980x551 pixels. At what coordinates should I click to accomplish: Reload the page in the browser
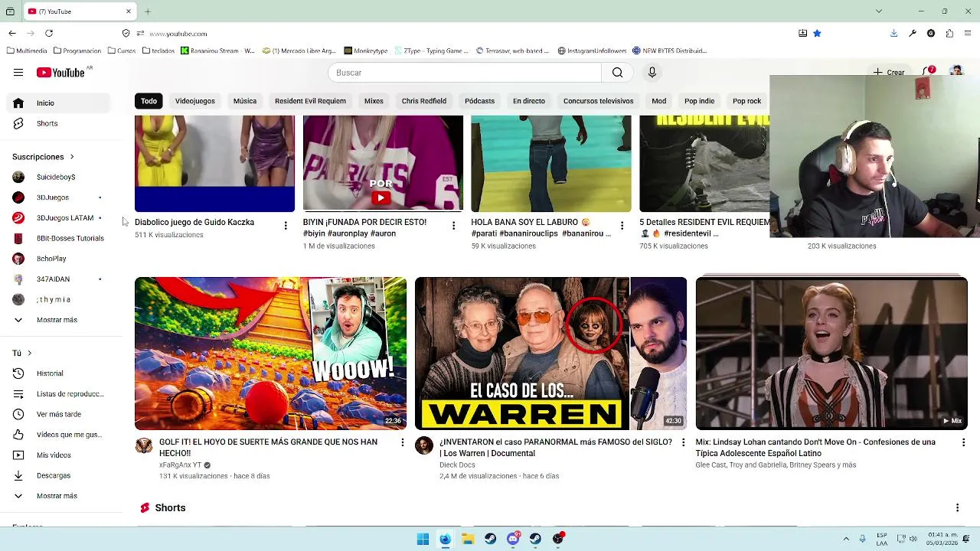coord(49,33)
